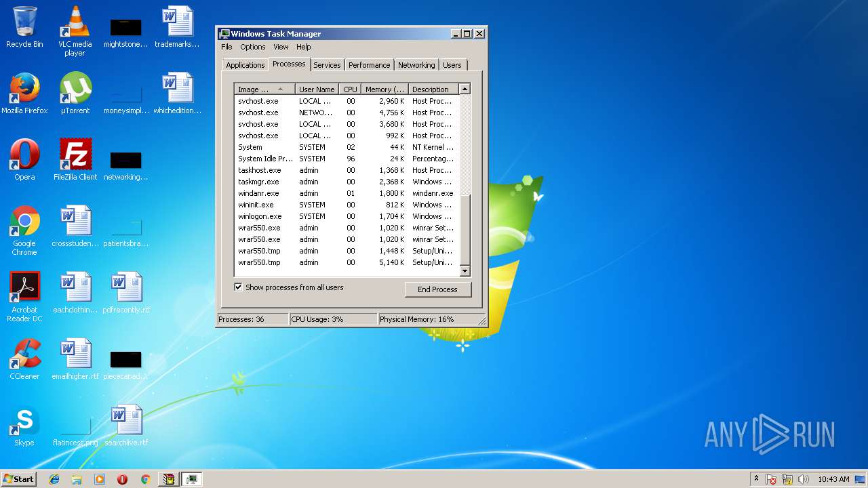
Task: Switch to the Services tab
Action: pyautogui.click(x=327, y=65)
